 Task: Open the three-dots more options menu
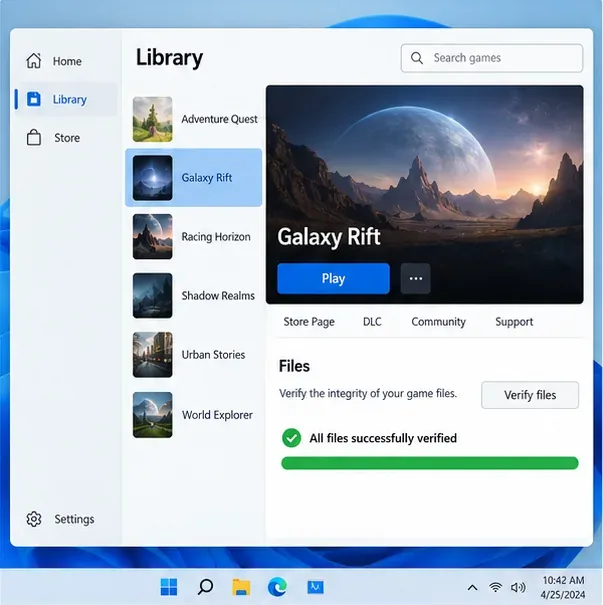click(x=416, y=279)
